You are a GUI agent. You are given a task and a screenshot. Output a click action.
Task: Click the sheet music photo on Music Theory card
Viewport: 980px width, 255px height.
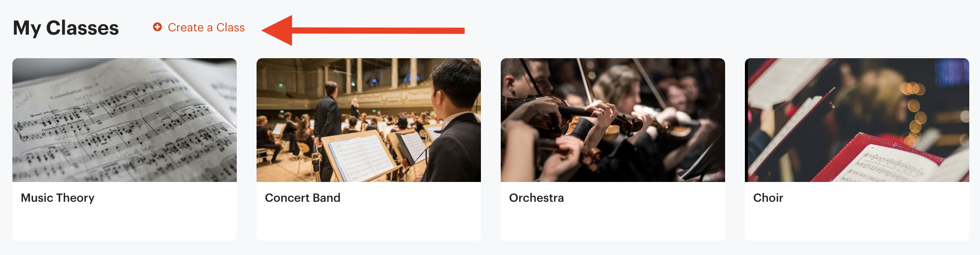125,120
